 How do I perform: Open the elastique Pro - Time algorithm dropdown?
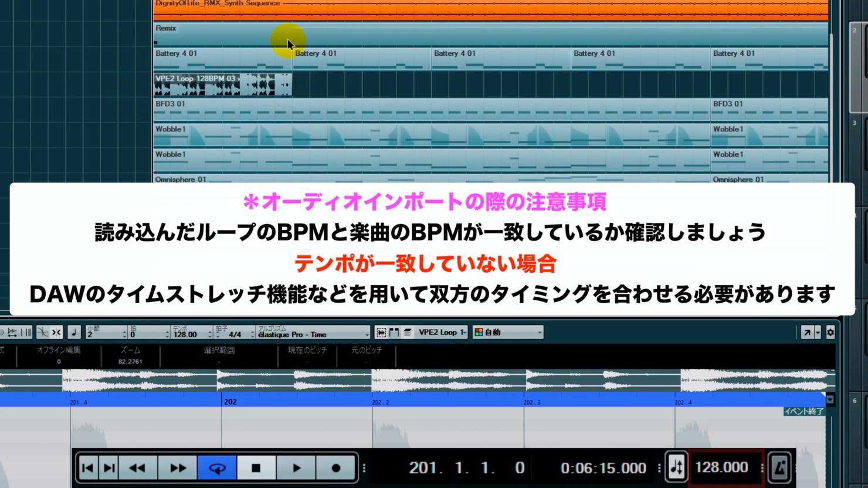coord(313,333)
